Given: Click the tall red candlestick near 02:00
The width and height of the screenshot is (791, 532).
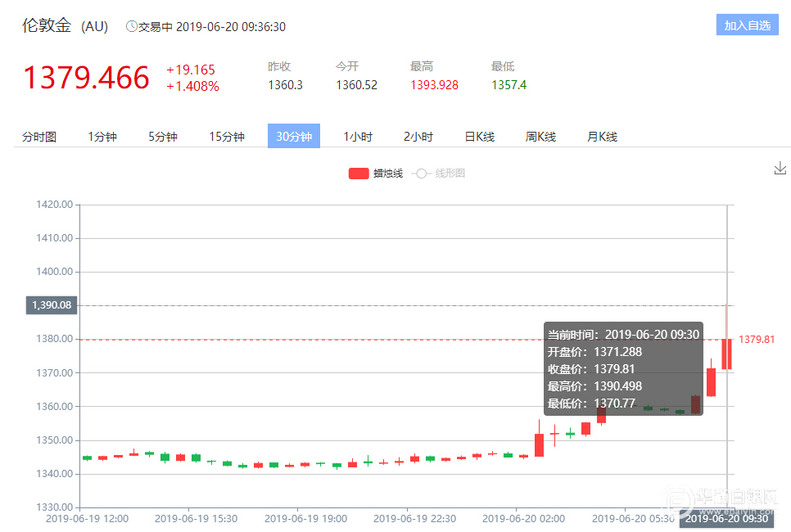Looking at the screenshot, I should coord(540,444).
